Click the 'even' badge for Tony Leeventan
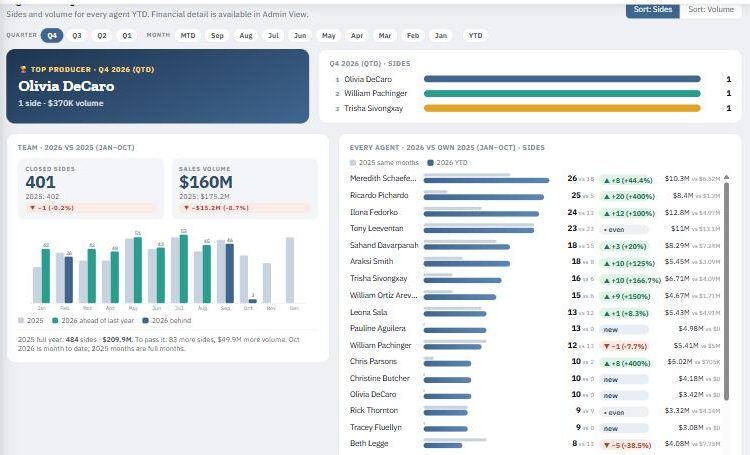 pos(624,230)
